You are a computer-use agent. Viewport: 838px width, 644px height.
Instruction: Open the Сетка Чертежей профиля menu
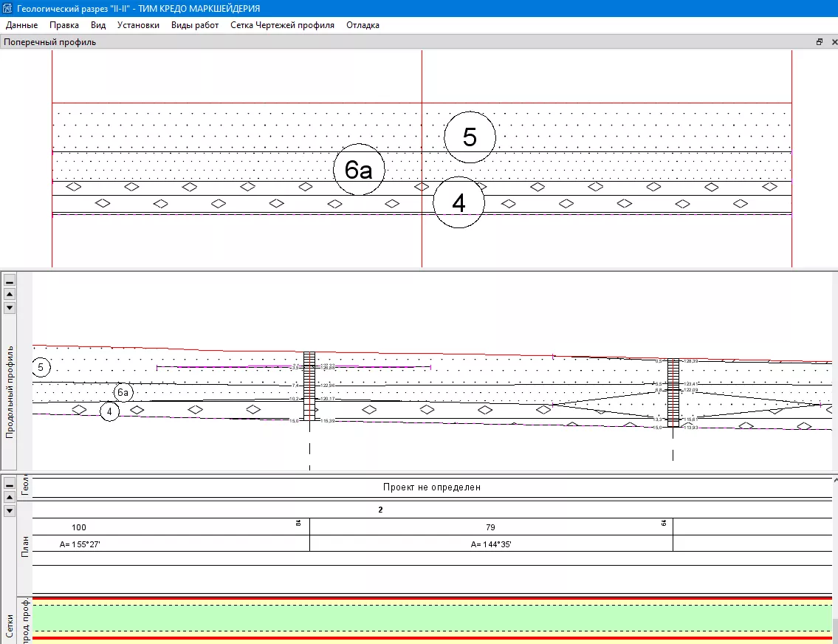(282, 25)
